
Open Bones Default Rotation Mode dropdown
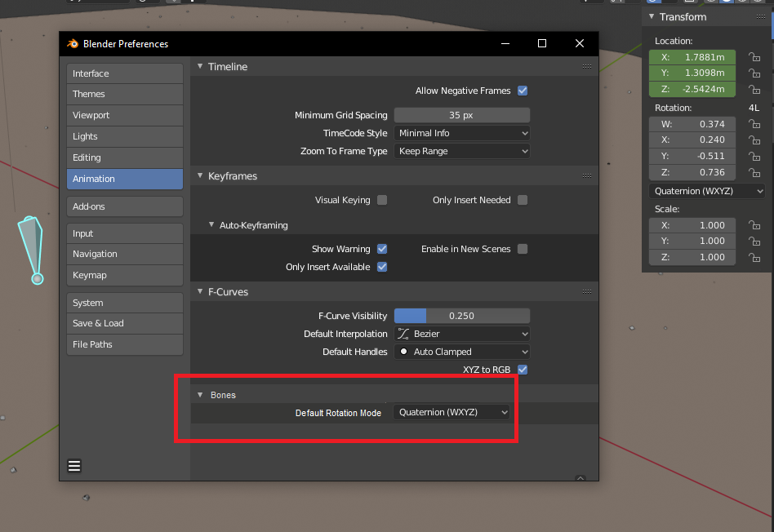[x=451, y=412]
